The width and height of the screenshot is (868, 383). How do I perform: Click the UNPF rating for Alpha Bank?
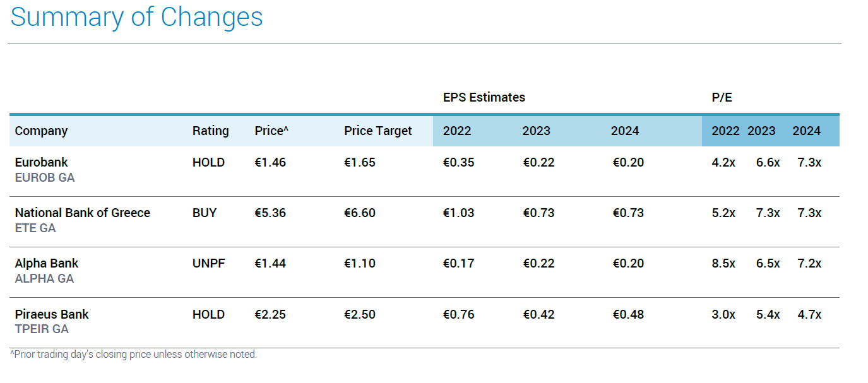coord(208,263)
